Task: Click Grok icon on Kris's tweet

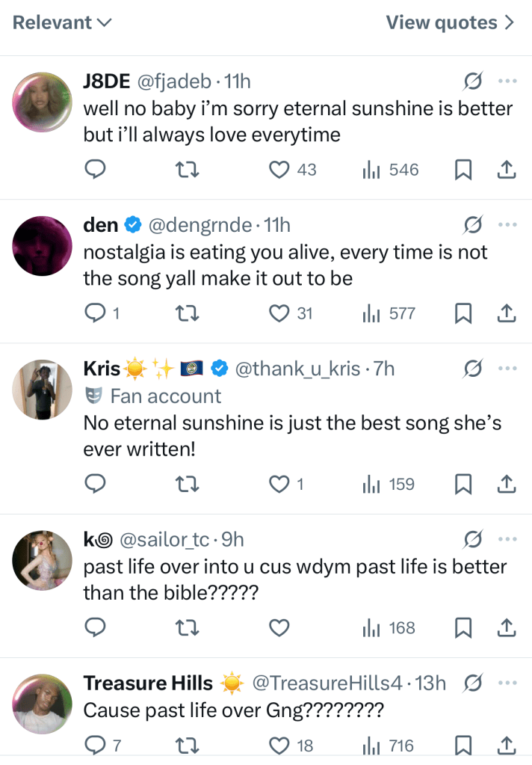Action: [x=472, y=368]
